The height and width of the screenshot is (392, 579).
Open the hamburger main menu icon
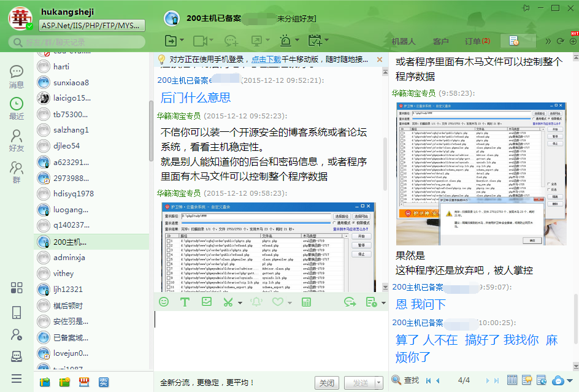click(17, 379)
